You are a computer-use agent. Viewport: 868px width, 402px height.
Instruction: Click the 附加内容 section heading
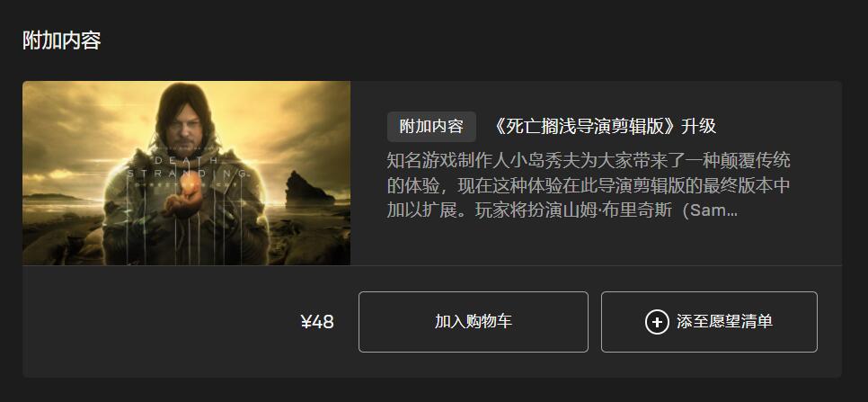coord(61,40)
